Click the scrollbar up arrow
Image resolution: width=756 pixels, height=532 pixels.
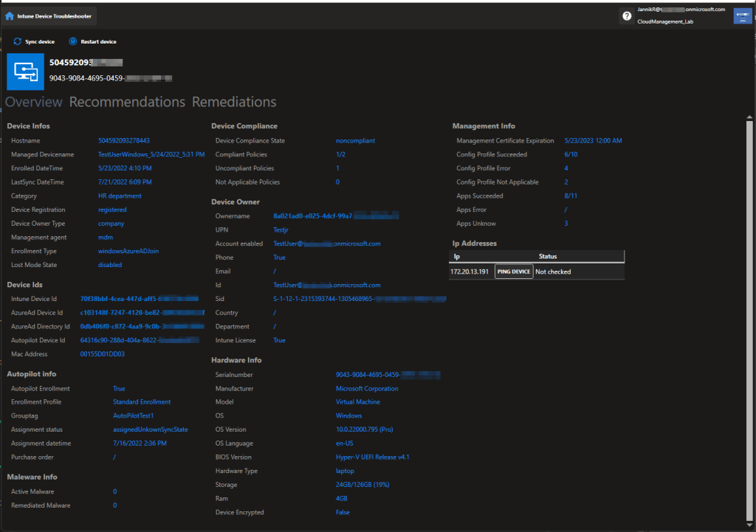click(750, 118)
